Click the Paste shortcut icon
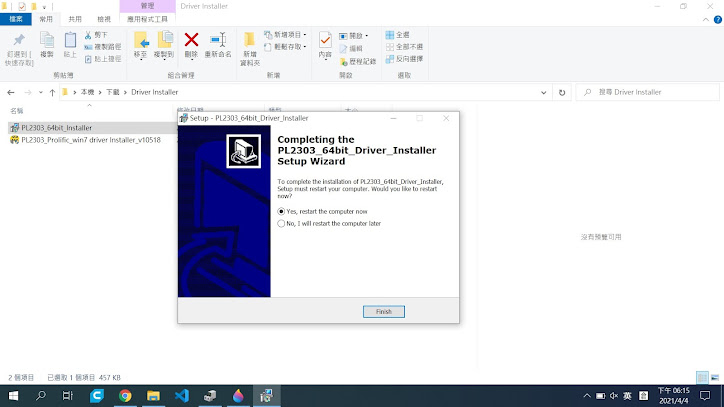The height and width of the screenshot is (407, 724). (88, 59)
